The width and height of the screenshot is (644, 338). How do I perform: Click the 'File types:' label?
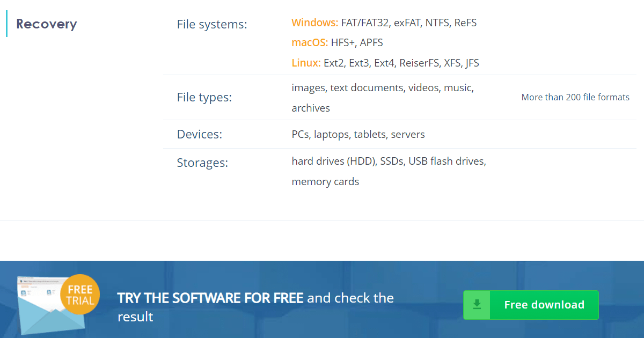204,98
